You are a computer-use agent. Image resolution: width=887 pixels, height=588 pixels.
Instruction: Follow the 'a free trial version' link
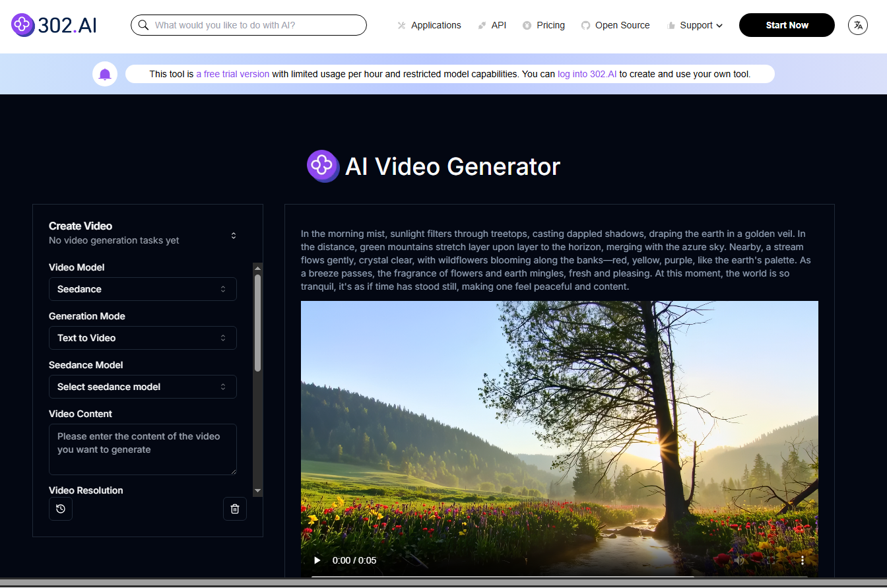pos(233,74)
